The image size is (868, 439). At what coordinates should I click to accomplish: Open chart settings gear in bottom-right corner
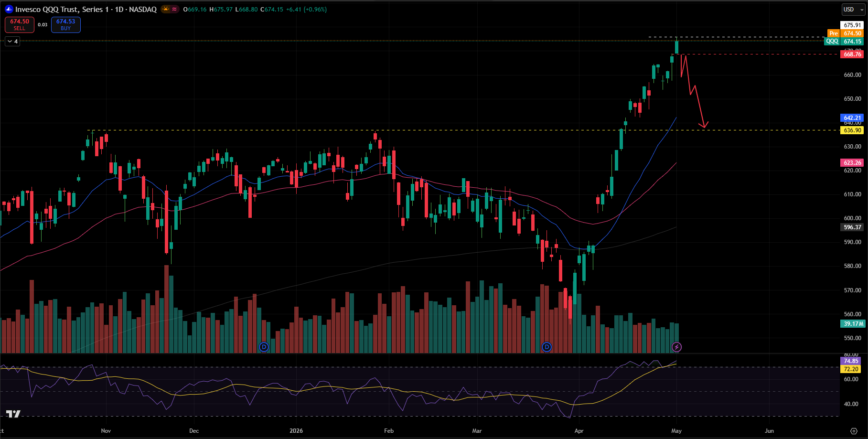tap(854, 431)
